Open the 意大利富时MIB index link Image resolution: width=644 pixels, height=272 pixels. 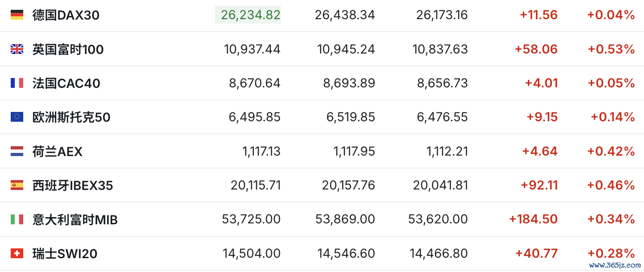[x=75, y=219]
